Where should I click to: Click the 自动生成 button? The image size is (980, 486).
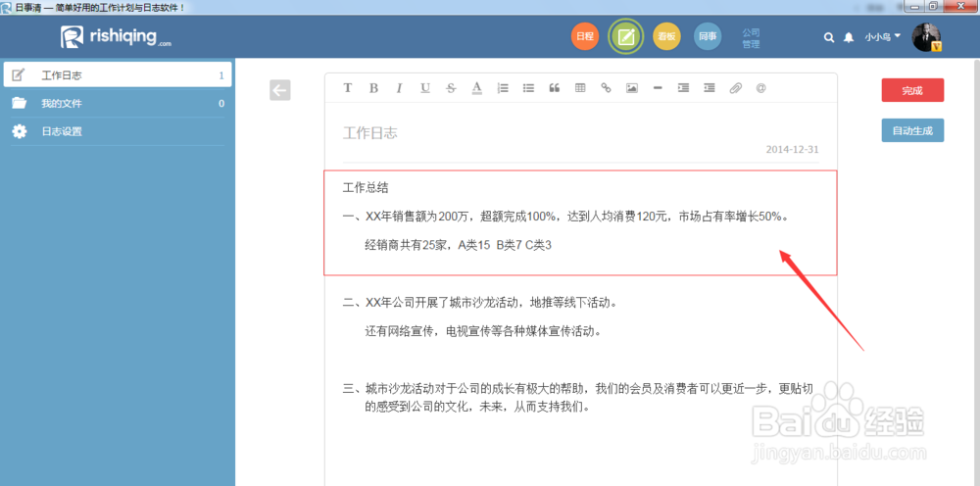tap(912, 130)
